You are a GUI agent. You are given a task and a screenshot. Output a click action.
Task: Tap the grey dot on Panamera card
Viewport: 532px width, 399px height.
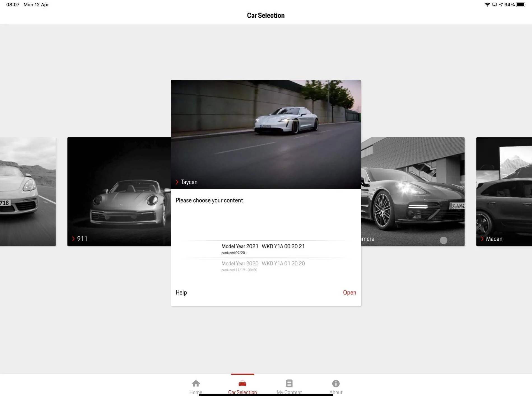[444, 240]
